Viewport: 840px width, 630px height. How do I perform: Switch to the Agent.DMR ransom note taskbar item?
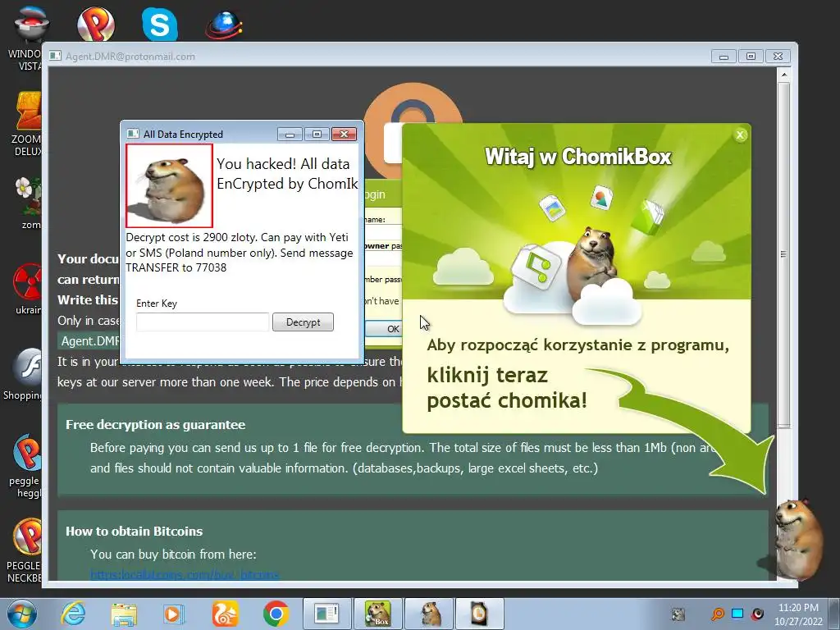point(326,614)
